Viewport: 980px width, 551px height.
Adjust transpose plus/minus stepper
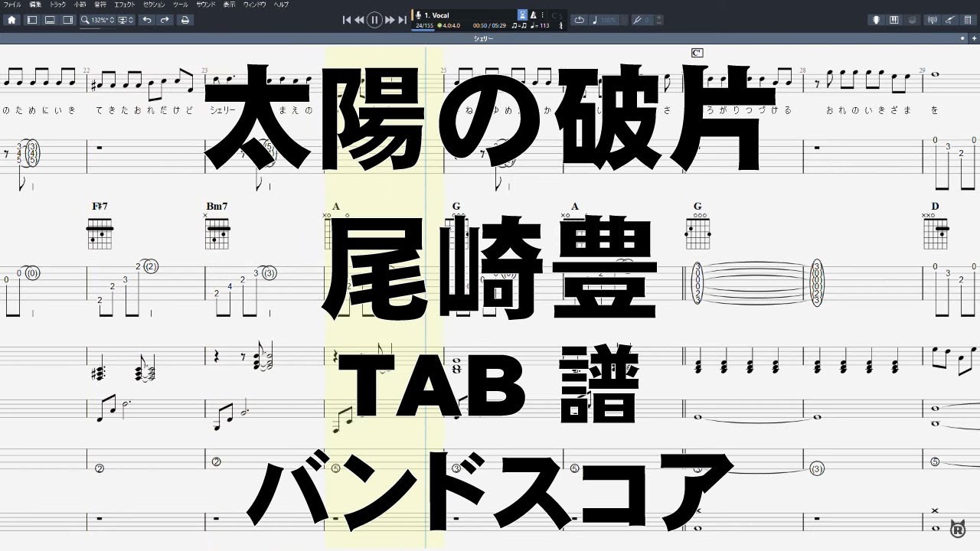tap(659, 20)
